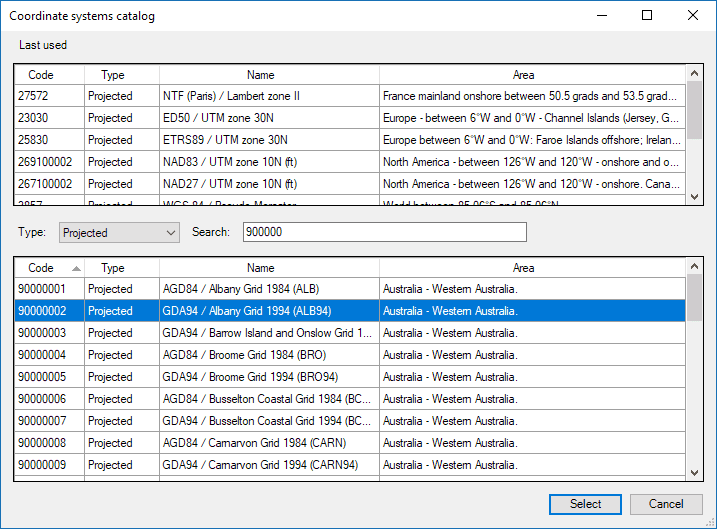The image size is (717, 529).
Task: Select GDA94 / Busselton Coastal Grid 1994 row
Action: pos(350,421)
